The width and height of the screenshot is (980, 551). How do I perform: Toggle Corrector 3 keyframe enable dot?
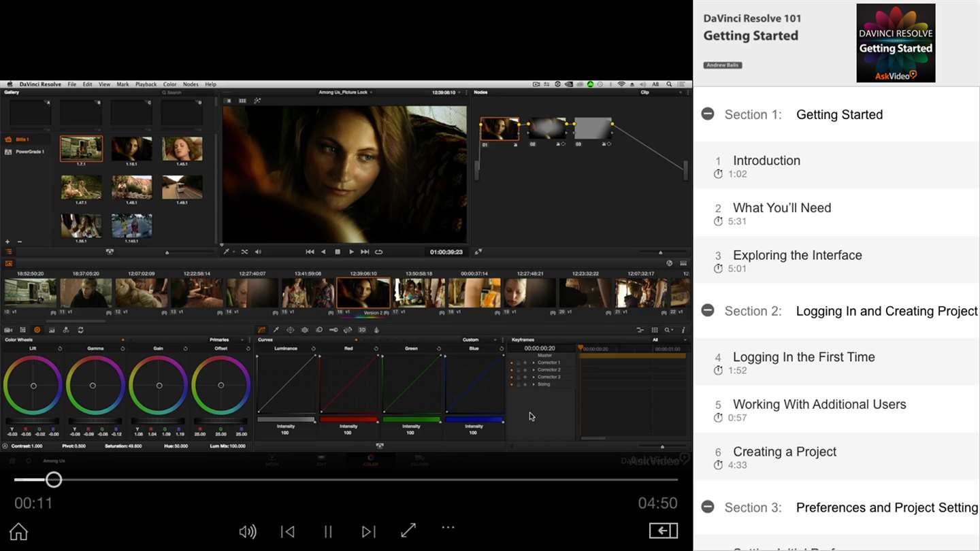pyautogui.click(x=512, y=377)
